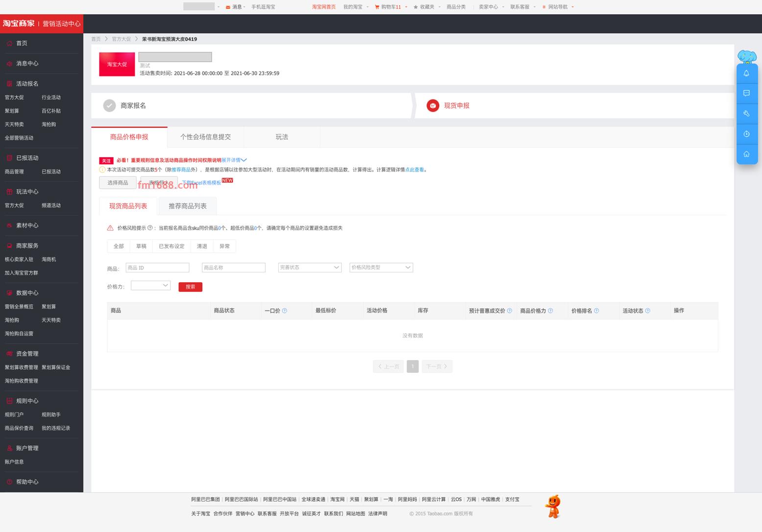This screenshot has height=532, width=762.
Task: Filter by 异常 status tab
Action: pyautogui.click(x=225, y=246)
